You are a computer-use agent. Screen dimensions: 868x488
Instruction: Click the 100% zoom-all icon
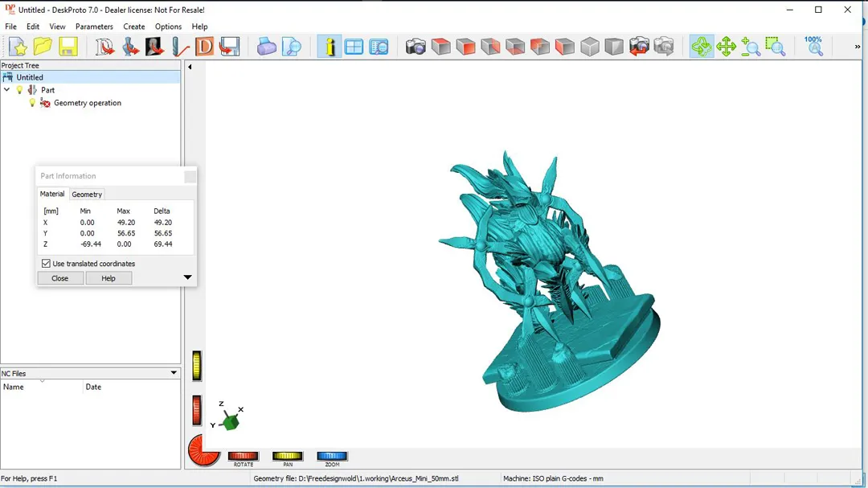click(813, 47)
